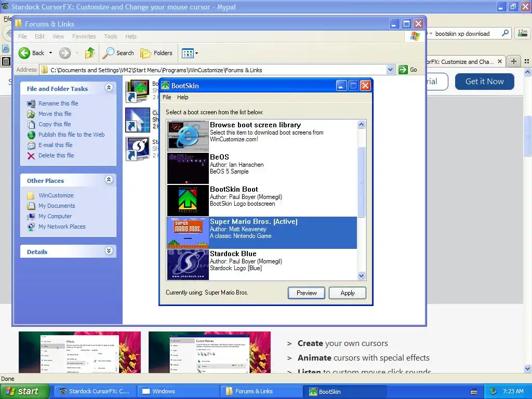Select the CursorFX shortcut icon in folder
The width and height of the screenshot is (532, 399).
137,120
